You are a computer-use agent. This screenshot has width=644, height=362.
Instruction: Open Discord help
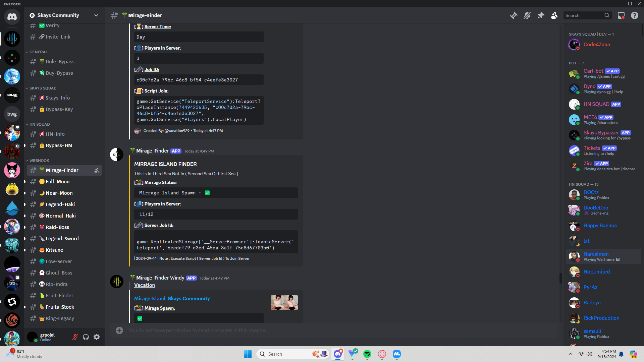[x=635, y=15]
